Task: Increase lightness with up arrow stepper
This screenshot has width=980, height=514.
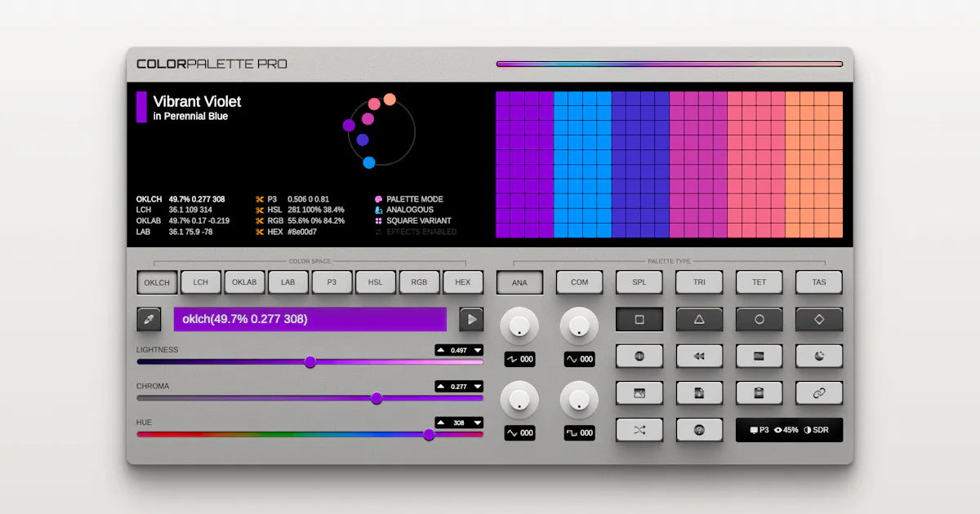Action: click(x=441, y=350)
